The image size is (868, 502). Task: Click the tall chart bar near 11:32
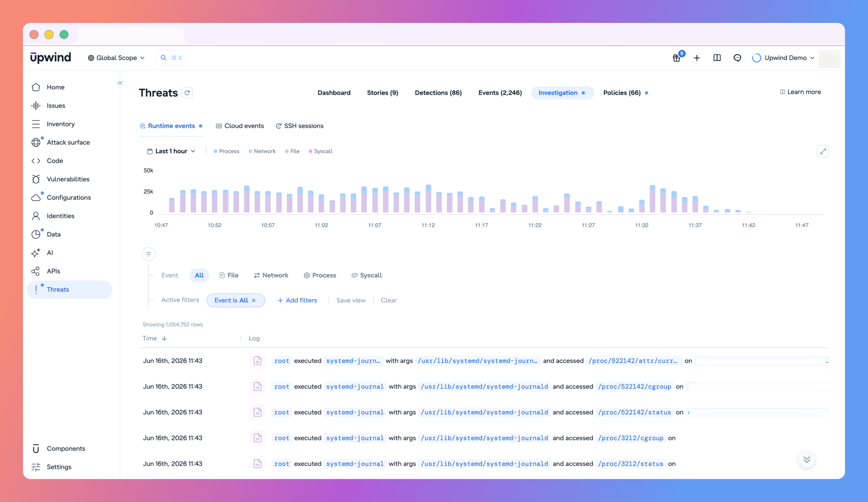coord(652,199)
